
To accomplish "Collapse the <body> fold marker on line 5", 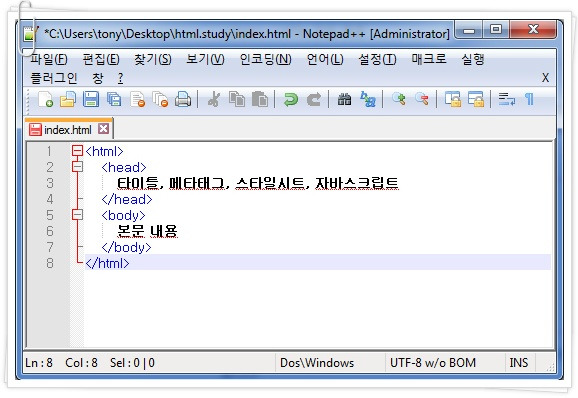I will [77, 215].
